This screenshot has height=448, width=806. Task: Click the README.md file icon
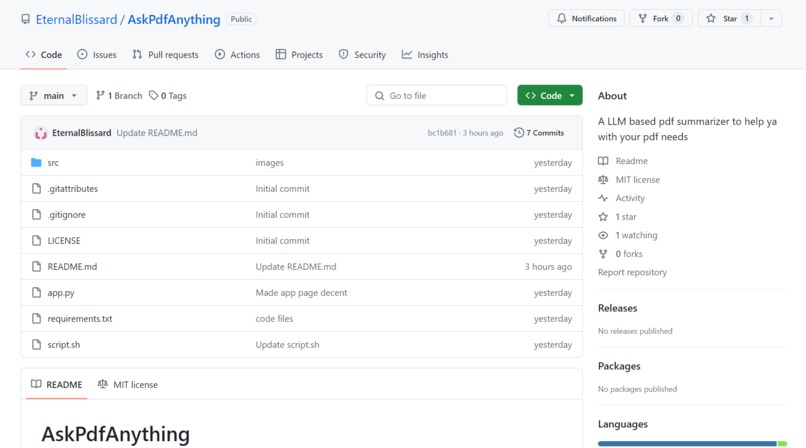coord(36,266)
